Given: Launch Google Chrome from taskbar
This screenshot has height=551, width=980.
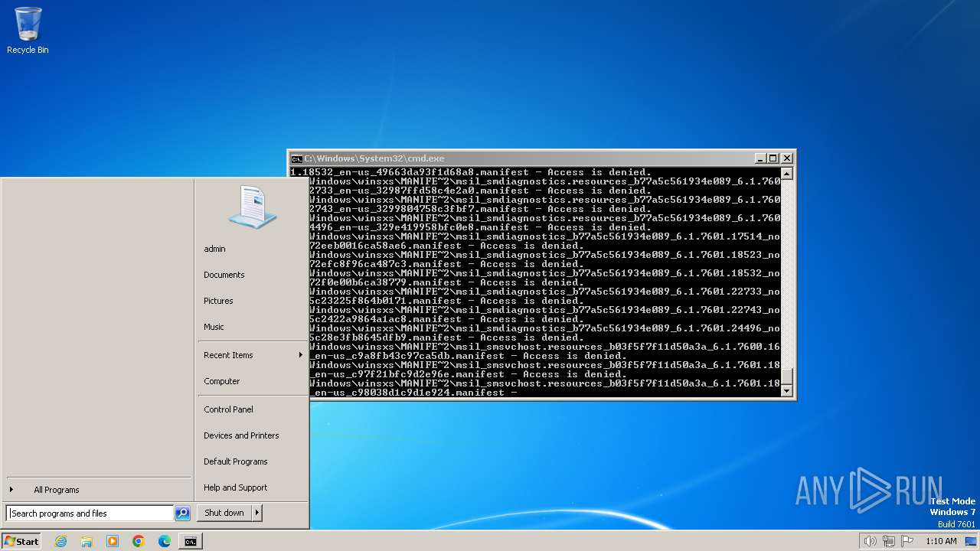Looking at the screenshot, I should (x=139, y=541).
